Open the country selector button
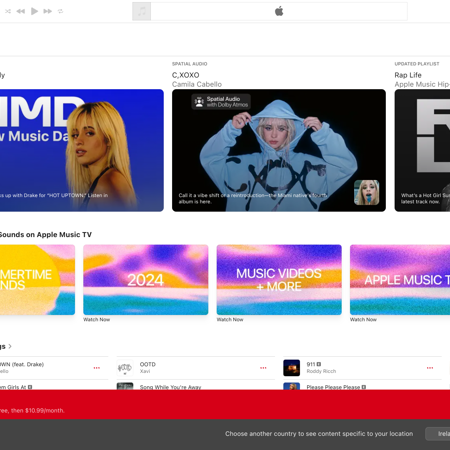The width and height of the screenshot is (450, 450). 438,434
